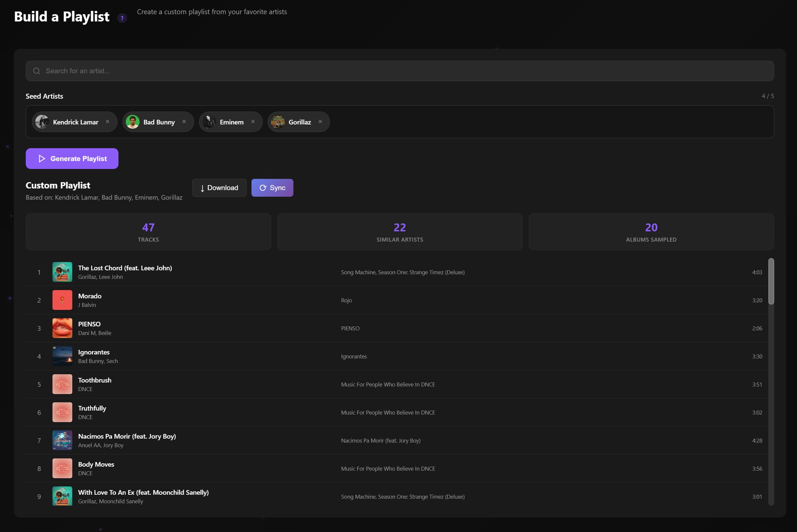Image resolution: width=797 pixels, height=532 pixels.
Task: Click the 'Custom Playlist' heading
Action: click(58, 185)
